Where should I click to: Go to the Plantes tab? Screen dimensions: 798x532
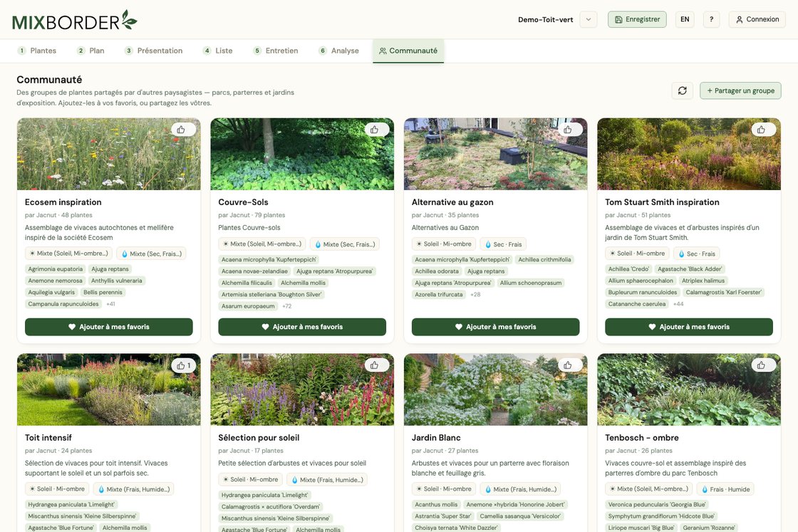(37, 51)
